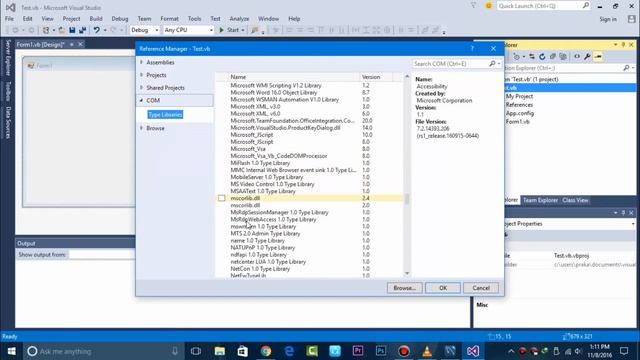Open Adobe Premiere from the taskbar

pyautogui.click(x=358, y=351)
